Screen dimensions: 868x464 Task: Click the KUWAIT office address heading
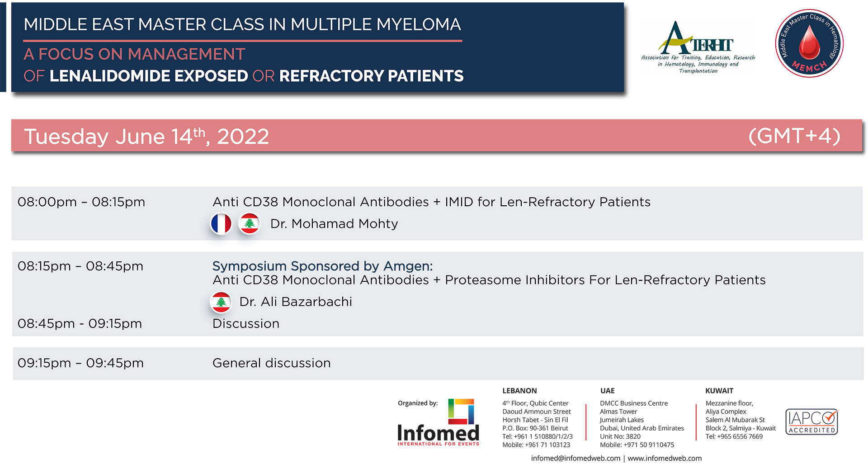pos(719,391)
